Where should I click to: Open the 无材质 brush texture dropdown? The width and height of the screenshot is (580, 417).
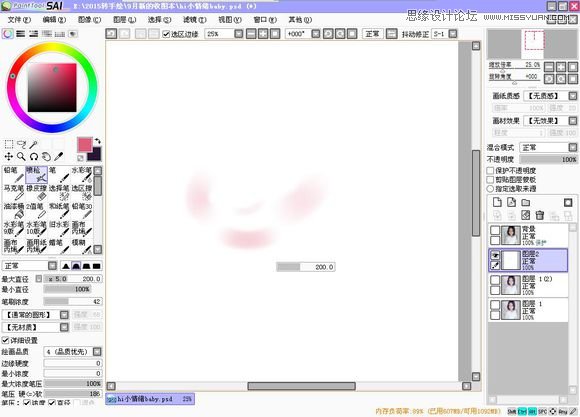tap(64, 327)
